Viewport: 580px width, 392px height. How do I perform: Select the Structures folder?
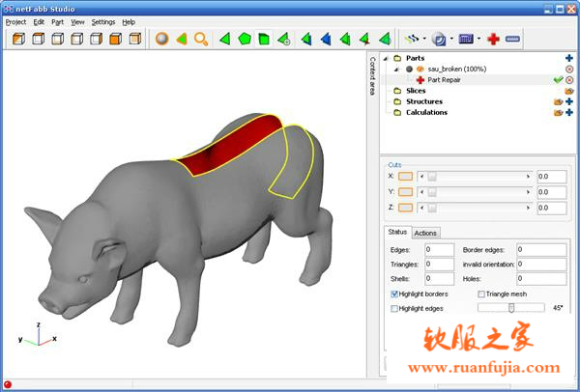(x=424, y=101)
